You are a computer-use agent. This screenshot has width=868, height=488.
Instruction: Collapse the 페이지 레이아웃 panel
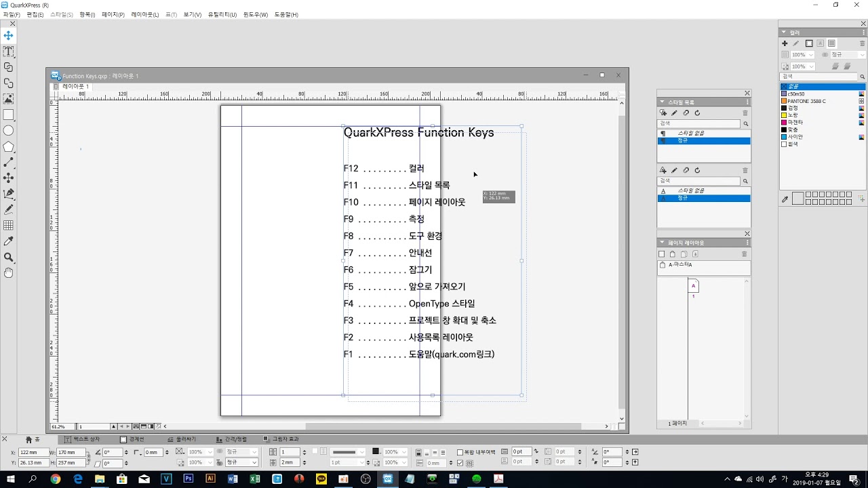663,243
